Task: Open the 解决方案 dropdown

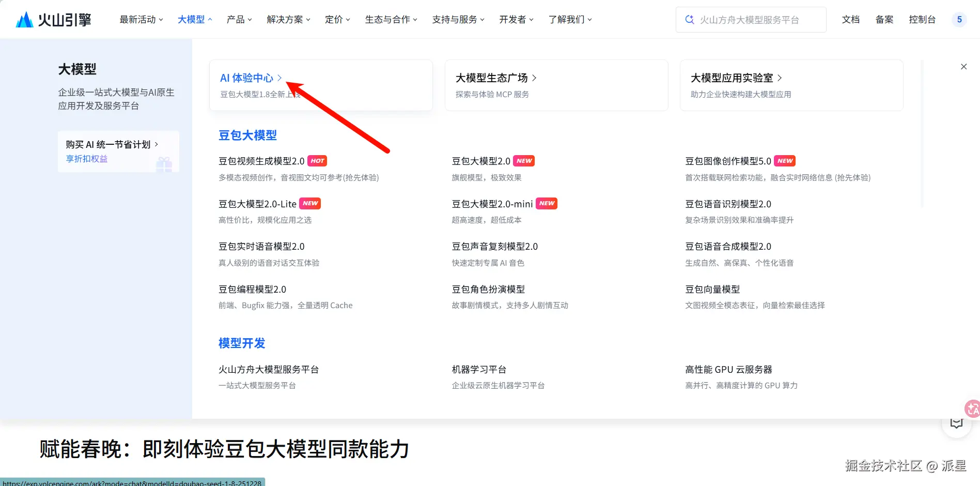Action: pyautogui.click(x=289, y=20)
